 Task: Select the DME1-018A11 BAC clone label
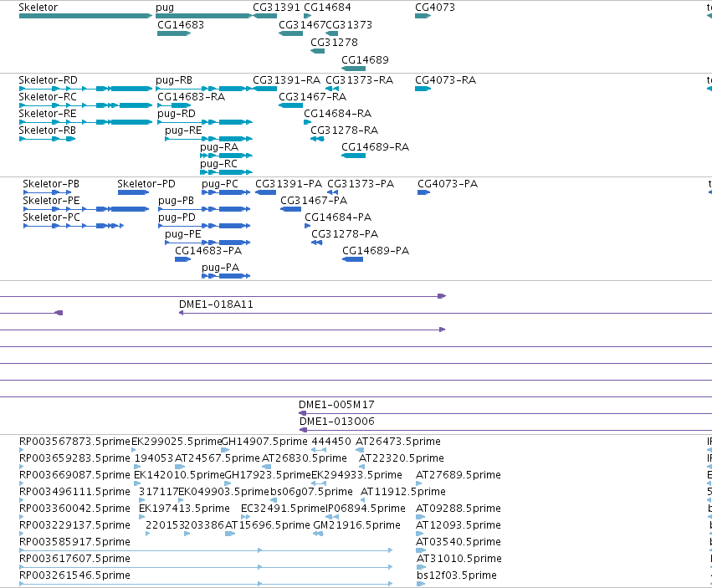216,304
